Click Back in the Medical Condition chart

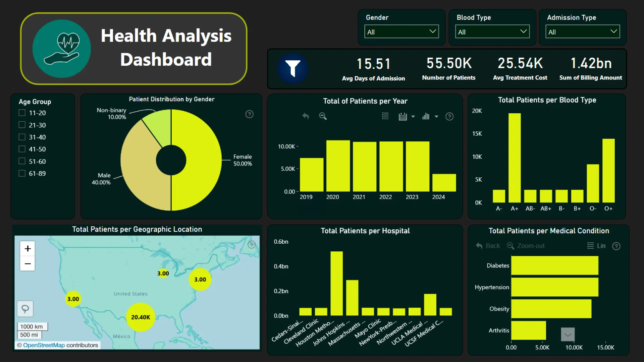[x=488, y=246]
